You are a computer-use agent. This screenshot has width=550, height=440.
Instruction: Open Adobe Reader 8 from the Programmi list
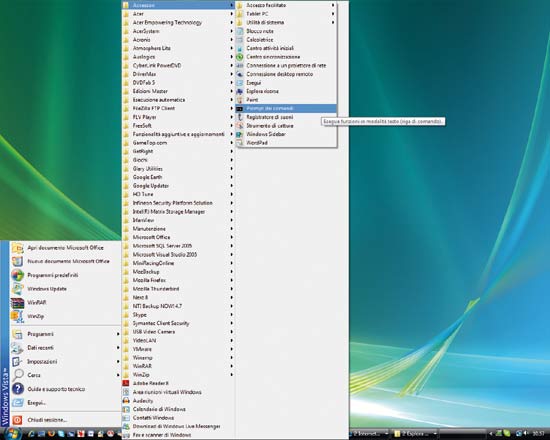[178, 383]
